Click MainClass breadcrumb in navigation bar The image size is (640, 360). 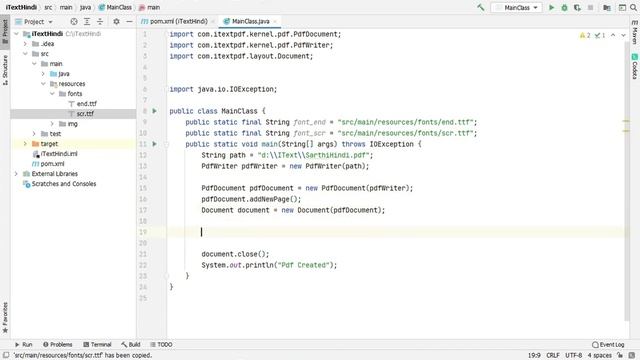(x=116, y=7)
